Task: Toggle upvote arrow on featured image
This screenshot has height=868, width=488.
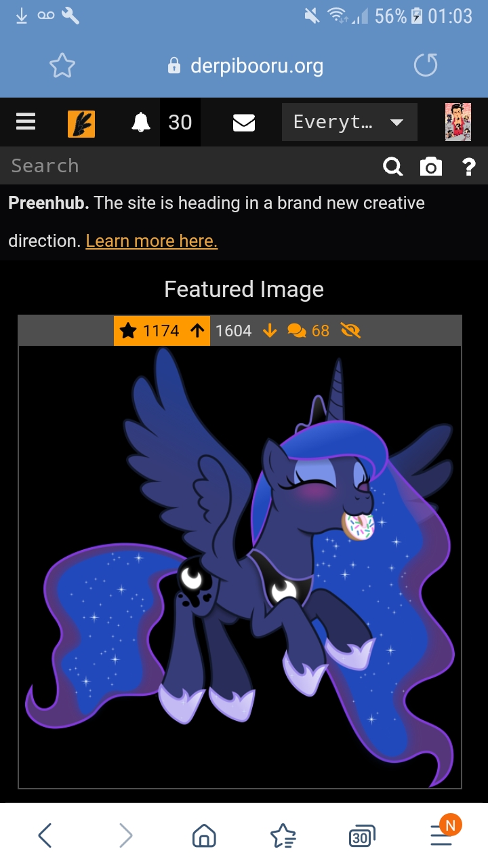Action: coord(197,330)
